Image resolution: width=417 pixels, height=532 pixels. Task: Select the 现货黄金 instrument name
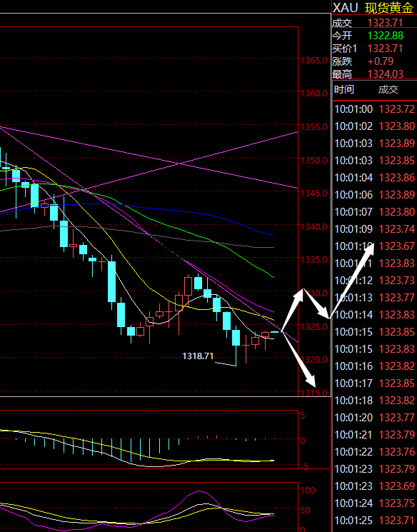click(x=389, y=8)
